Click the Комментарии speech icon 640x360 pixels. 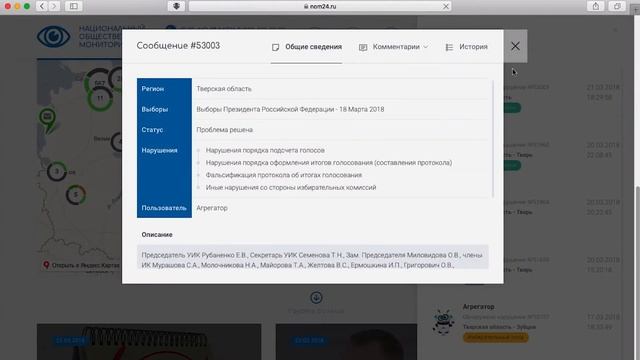coord(362,47)
